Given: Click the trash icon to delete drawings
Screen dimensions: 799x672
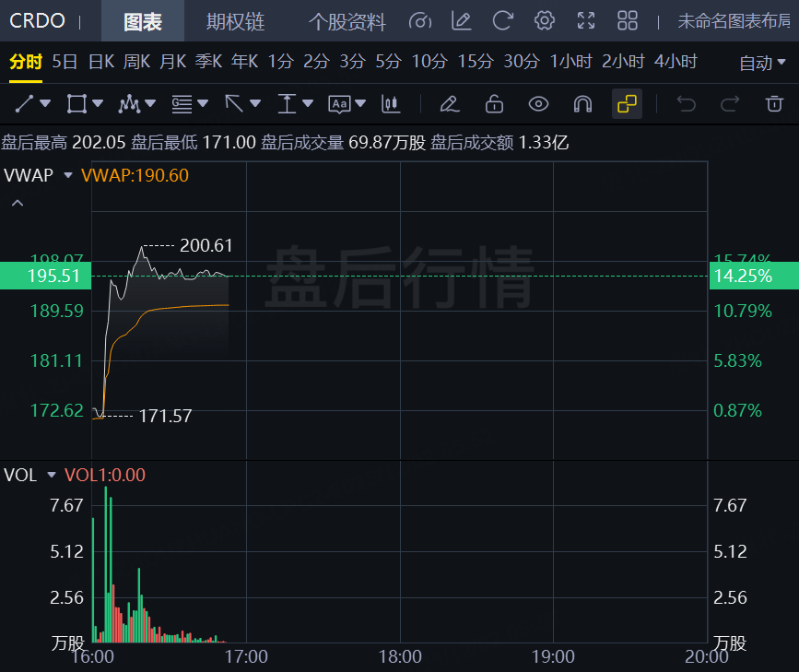Looking at the screenshot, I should pyautogui.click(x=773, y=104).
